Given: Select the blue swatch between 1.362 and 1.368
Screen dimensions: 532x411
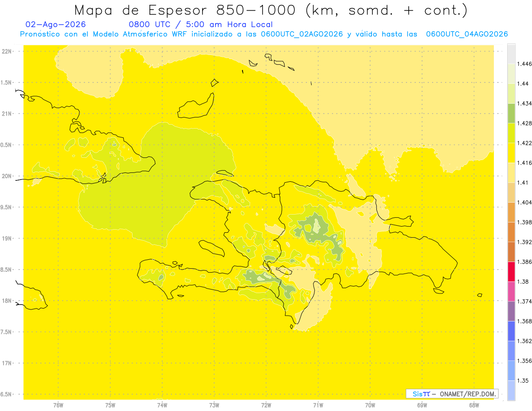Looking at the screenshot, I should pyautogui.click(x=511, y=331).
